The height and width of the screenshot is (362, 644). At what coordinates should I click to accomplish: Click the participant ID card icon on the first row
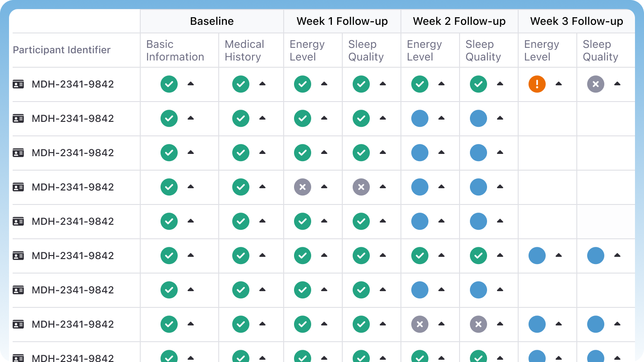18,84
